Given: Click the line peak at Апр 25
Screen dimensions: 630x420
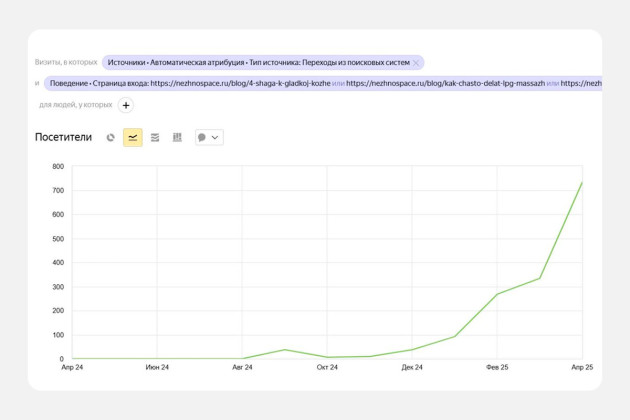Looking at the screenshot, I should coord(582,182).
